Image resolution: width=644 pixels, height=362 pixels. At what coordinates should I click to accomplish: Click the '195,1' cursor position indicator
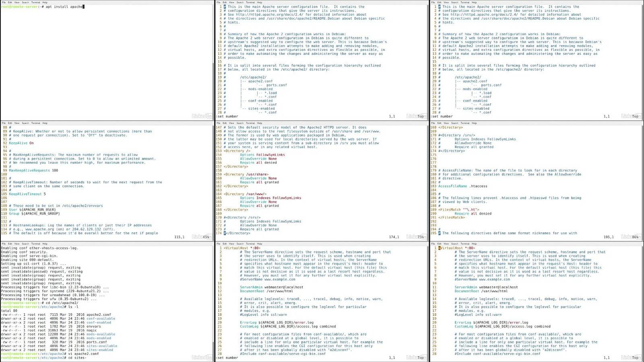609,237
